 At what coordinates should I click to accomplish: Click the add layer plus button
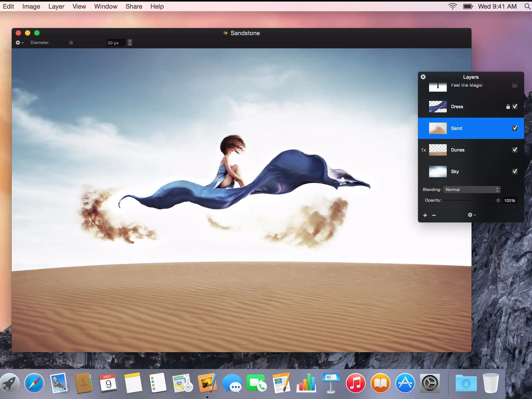click(x=425, y=215)
